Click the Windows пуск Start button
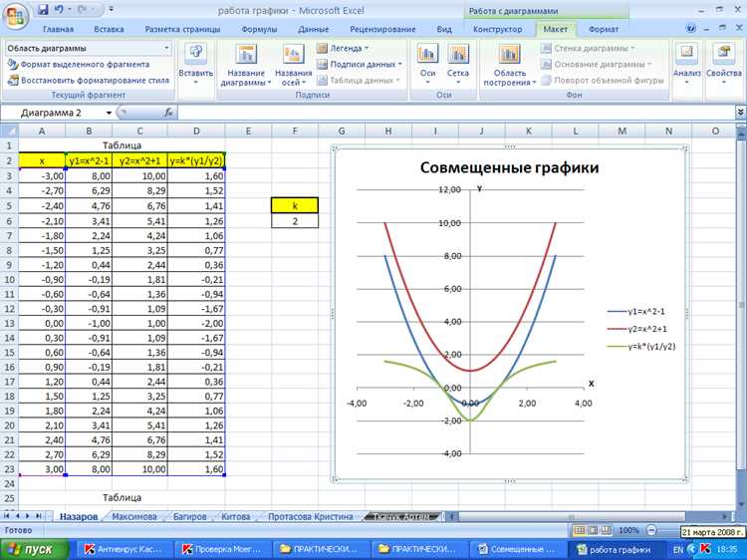Viewport: 747px width, 560px height. pos(34,549)
